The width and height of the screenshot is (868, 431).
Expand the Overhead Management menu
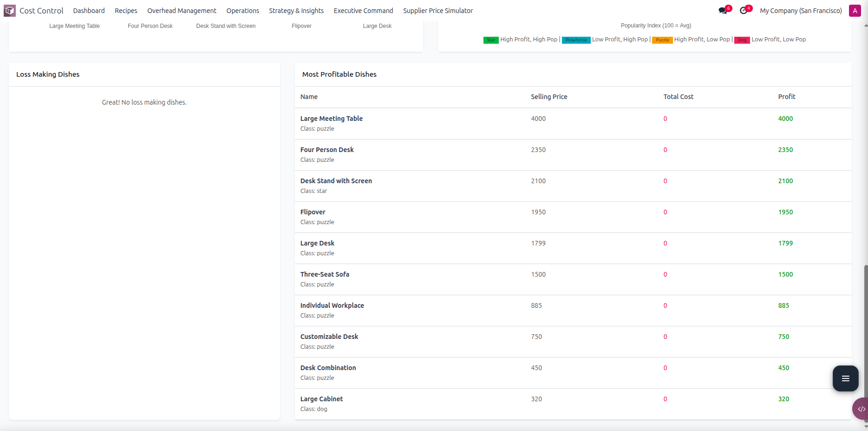182,11
